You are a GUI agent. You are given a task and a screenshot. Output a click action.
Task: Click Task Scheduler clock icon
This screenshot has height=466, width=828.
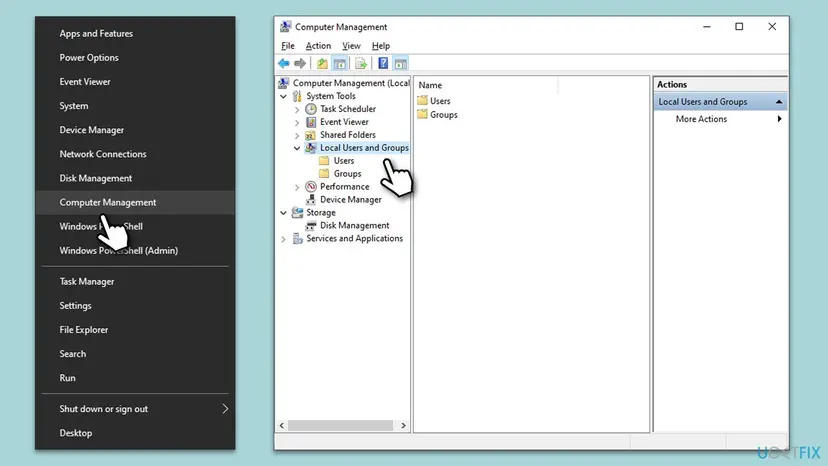[x=311, y=109]
